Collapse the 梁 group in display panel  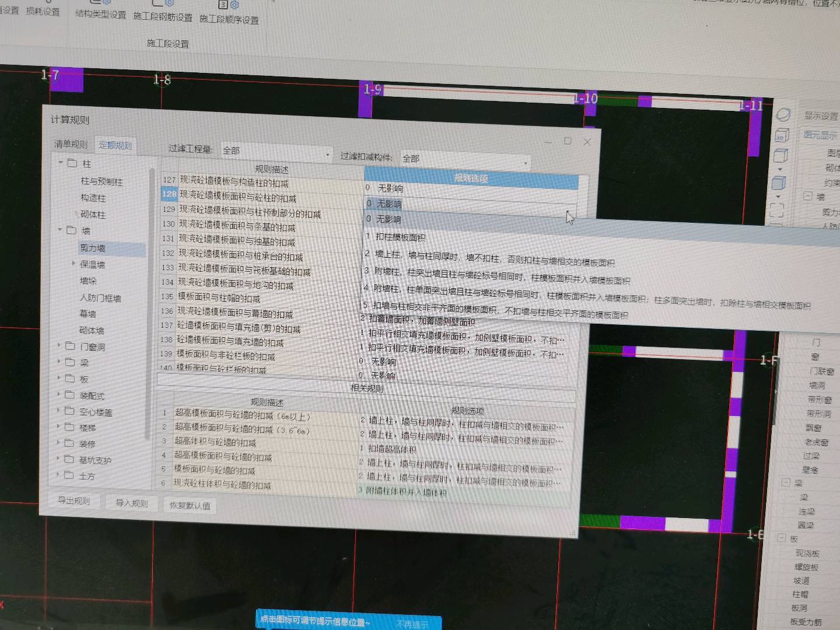tap(786, 482)
